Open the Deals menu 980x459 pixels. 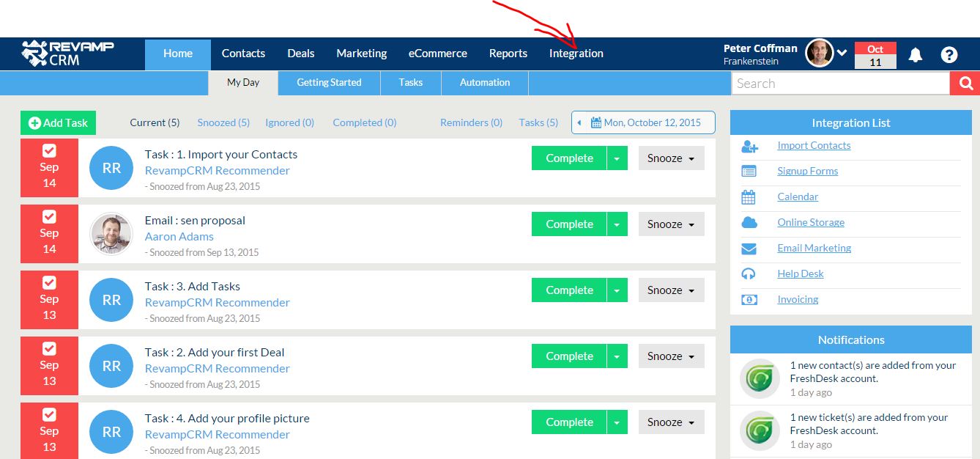click(301, 54)
